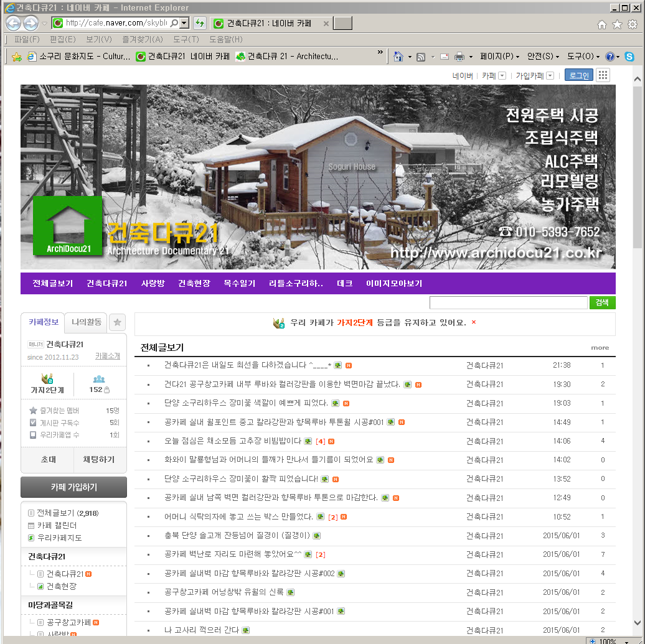Click the Add to Favorites bar star icon
Viewport: 645px width, 644px height.
tap(17, 57)
